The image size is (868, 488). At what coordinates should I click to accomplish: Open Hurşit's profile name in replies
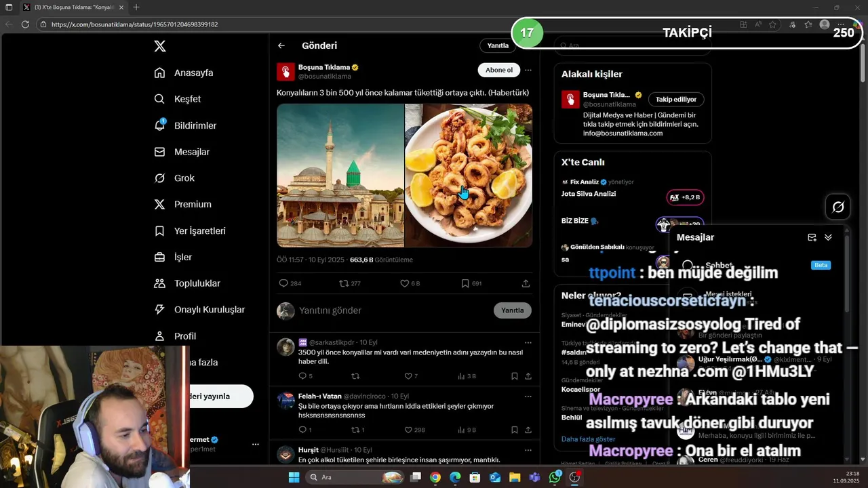308,450
